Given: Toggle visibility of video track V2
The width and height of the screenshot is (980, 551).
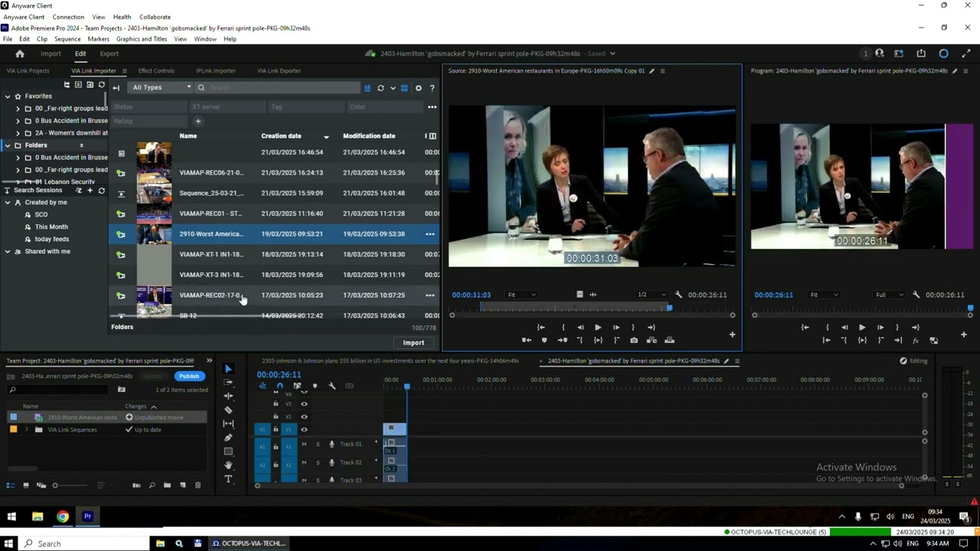Looking at the screenshot, I should 304,416.
